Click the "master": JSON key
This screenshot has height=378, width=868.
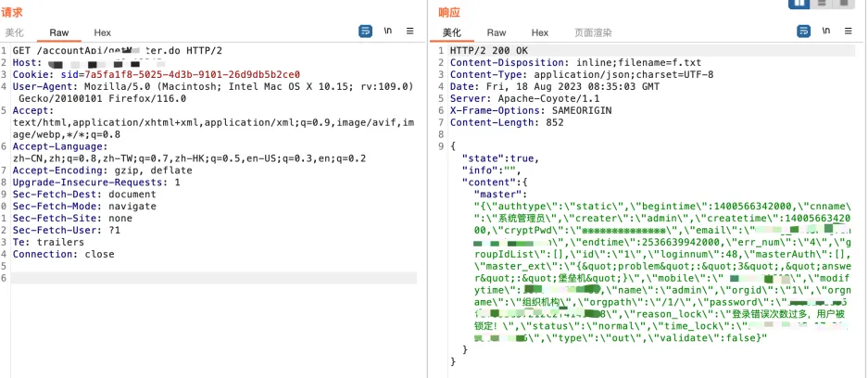click(498, 195)
